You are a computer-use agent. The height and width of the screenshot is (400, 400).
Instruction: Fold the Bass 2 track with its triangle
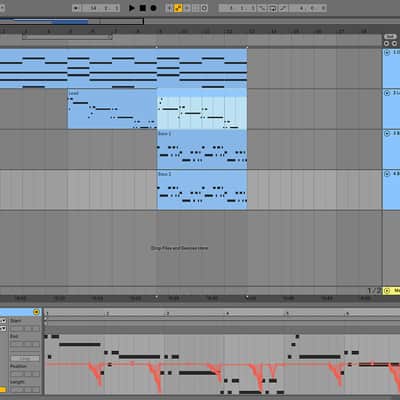[387, 174]
